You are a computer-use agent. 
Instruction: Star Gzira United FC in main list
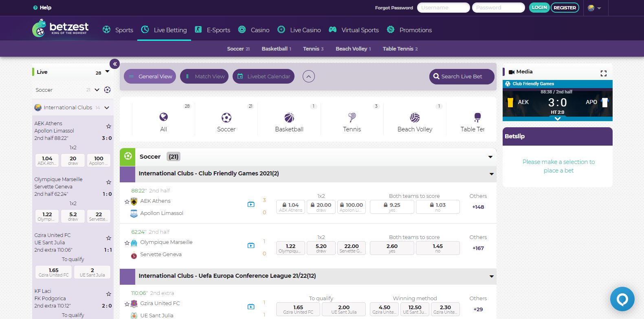coord(127,304)
